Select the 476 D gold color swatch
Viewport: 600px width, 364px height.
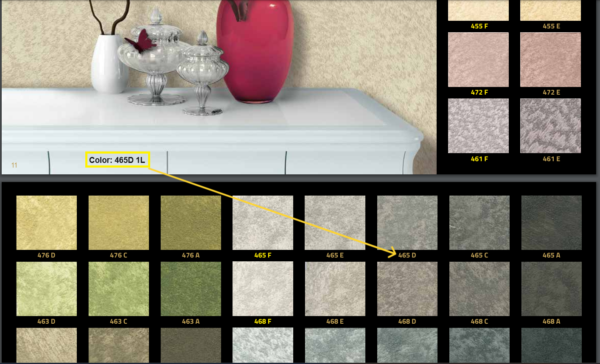[47, 223]
